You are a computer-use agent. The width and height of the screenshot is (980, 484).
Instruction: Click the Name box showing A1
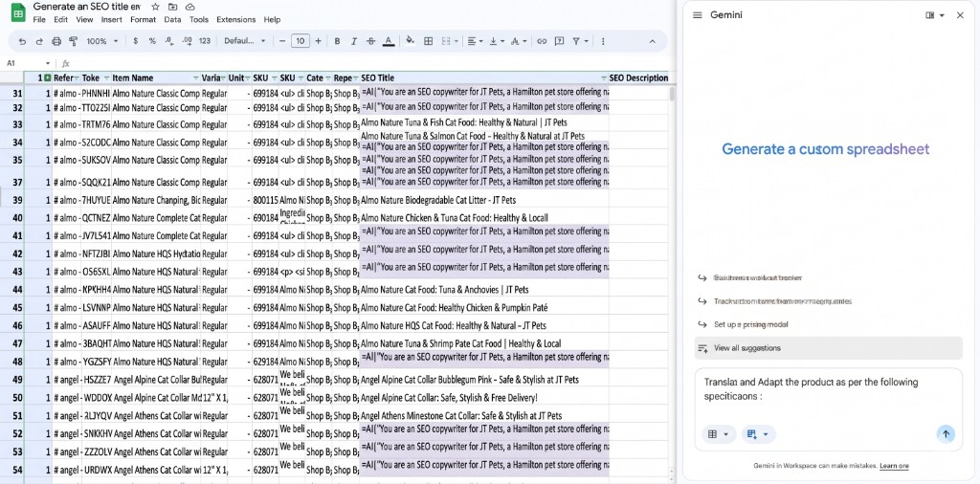[x=28, y=63]
